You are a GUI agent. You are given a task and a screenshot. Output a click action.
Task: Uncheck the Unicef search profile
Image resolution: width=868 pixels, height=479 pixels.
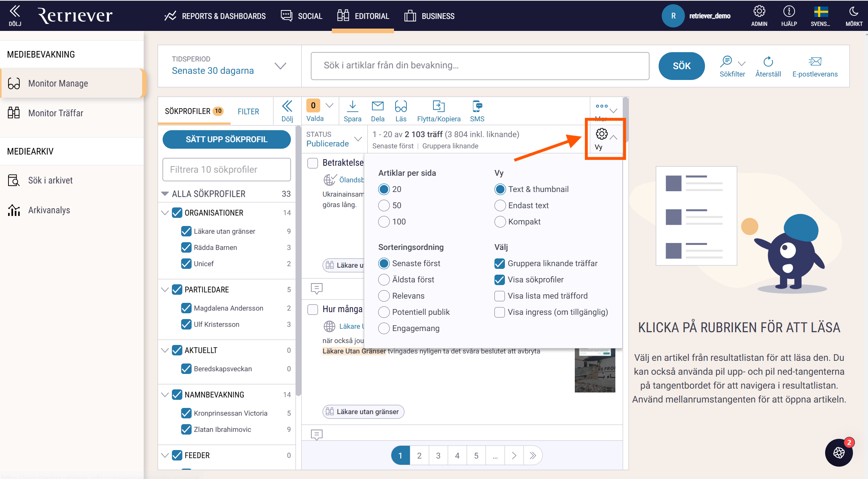click(186, 264)
